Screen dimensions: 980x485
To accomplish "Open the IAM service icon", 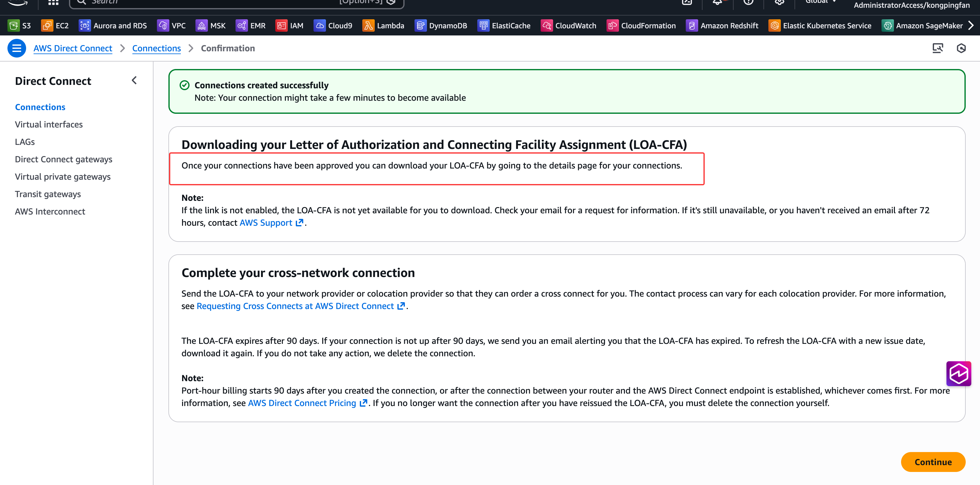I will point(281,25).
